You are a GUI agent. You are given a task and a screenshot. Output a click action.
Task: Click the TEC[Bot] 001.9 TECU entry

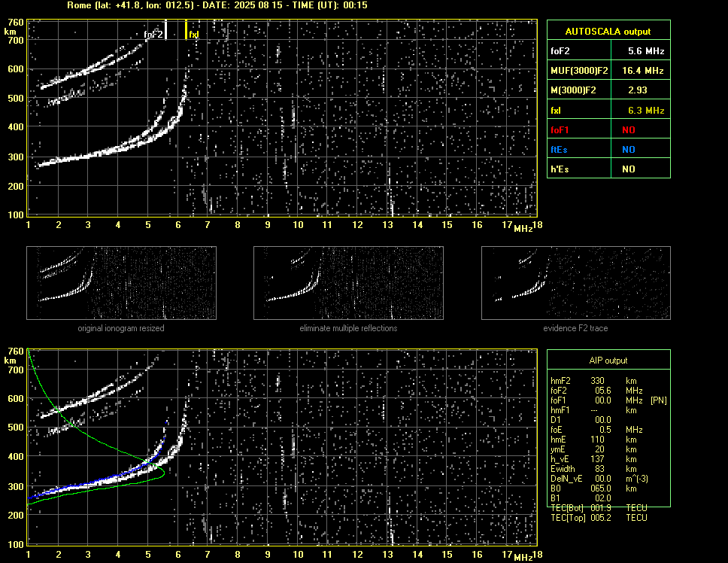[599, 508]
